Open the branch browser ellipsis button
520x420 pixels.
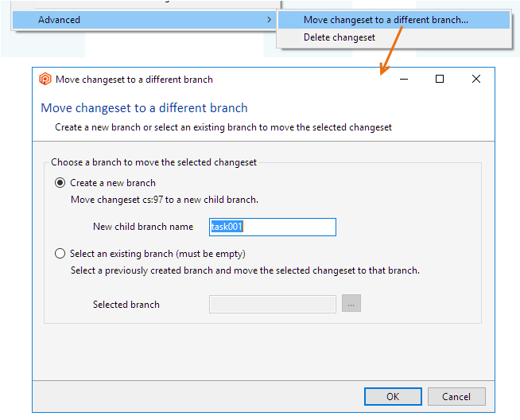tap(351, 304)
